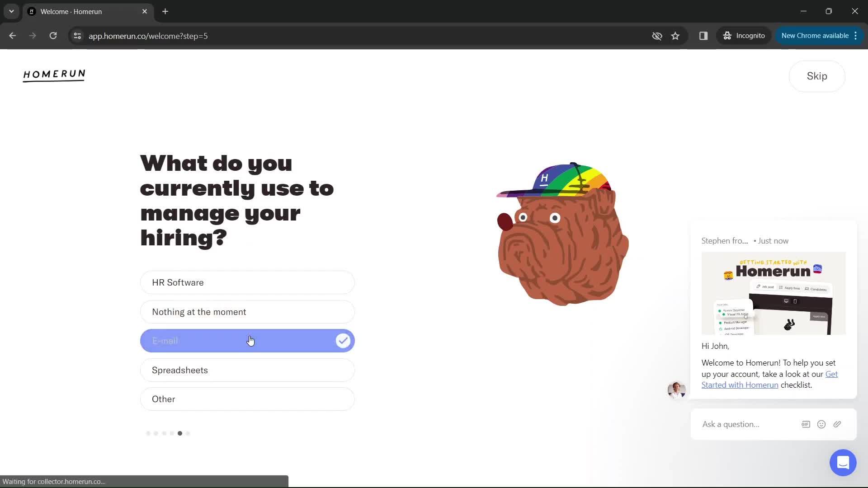Click the tab favicon for Homerun
The width and height of the screenshot is (868, 488).
pos(32,11)
